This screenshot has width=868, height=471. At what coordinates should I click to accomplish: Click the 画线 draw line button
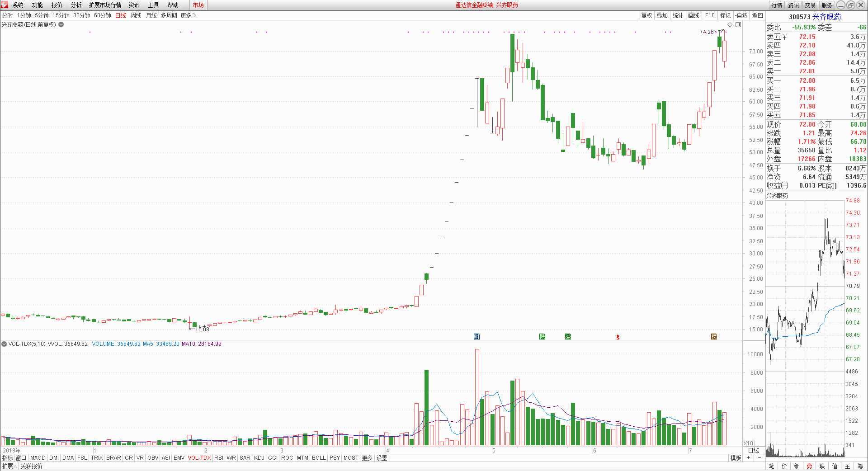pyautogui.click(x=694, y=15)
